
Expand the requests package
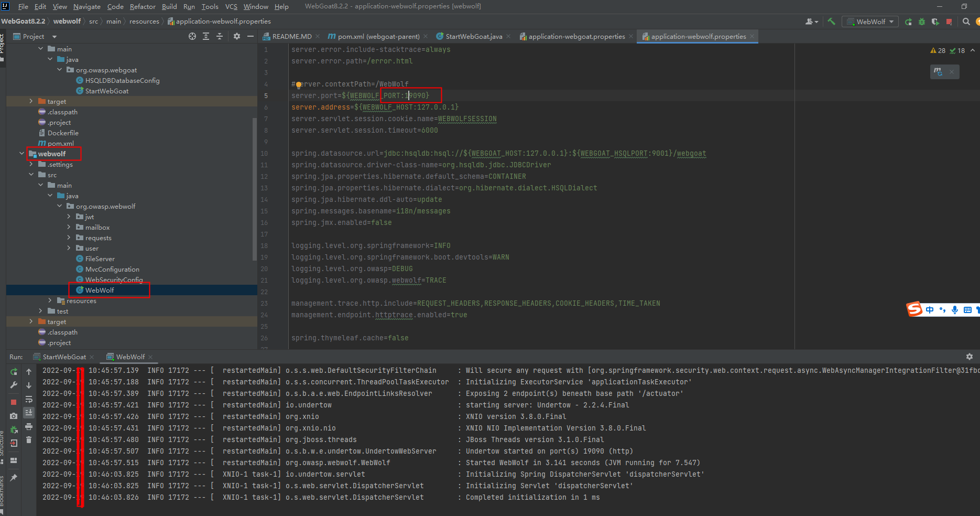pyautogui.click(x=69, y=238)
